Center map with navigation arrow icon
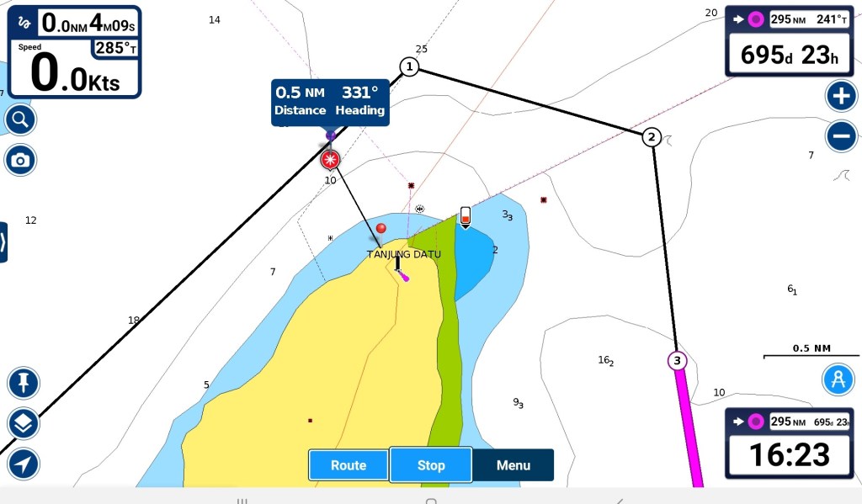The width and height of the screenshot is (862, 504). point(23,464)
